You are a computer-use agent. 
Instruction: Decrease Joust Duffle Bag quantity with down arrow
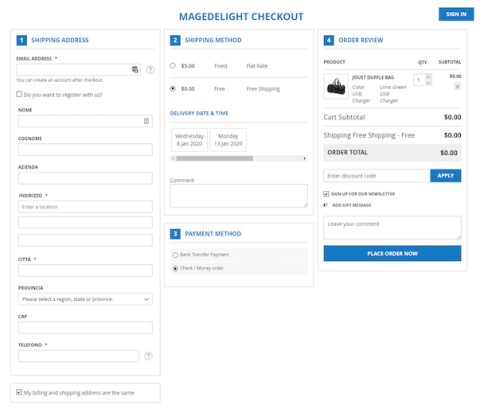(428, 83)
